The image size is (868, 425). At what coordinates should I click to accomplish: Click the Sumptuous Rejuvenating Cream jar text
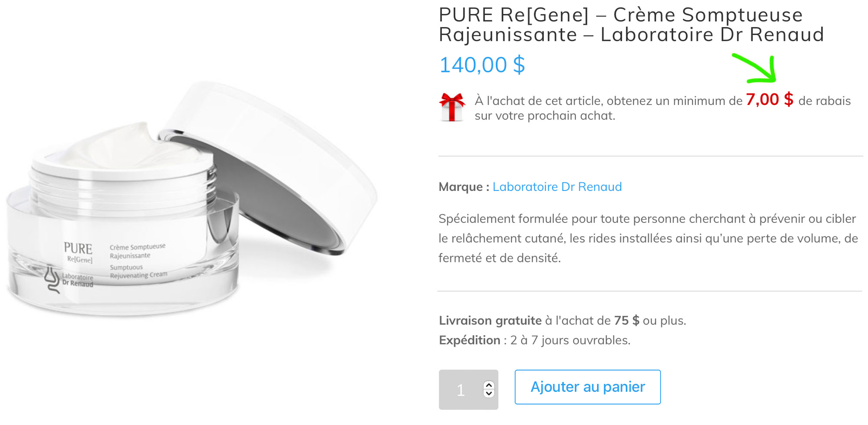coord(138,271)
